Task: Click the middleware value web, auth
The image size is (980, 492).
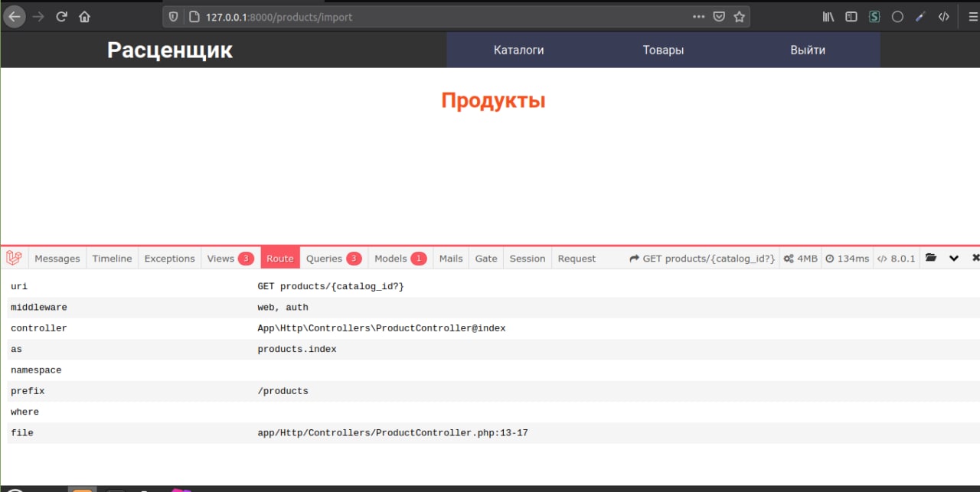Action: click(x=283, y=307)
